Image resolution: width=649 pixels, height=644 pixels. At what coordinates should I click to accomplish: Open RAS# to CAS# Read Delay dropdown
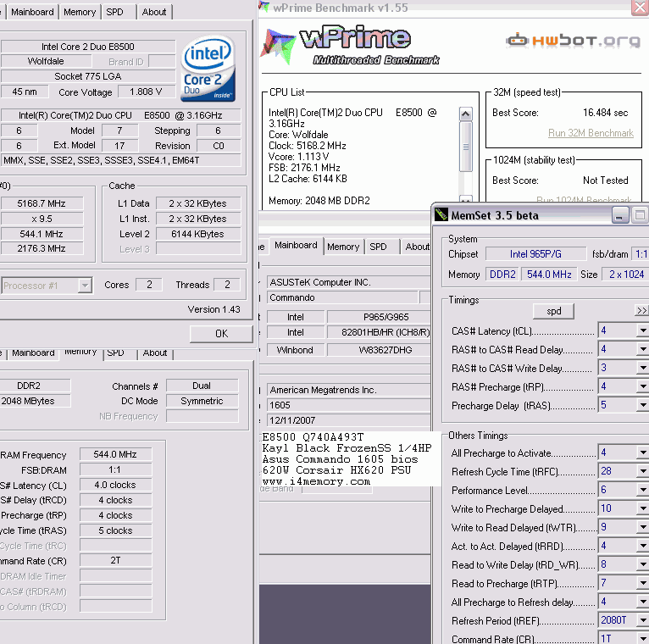pyautogui.click(x=643, y=349)
